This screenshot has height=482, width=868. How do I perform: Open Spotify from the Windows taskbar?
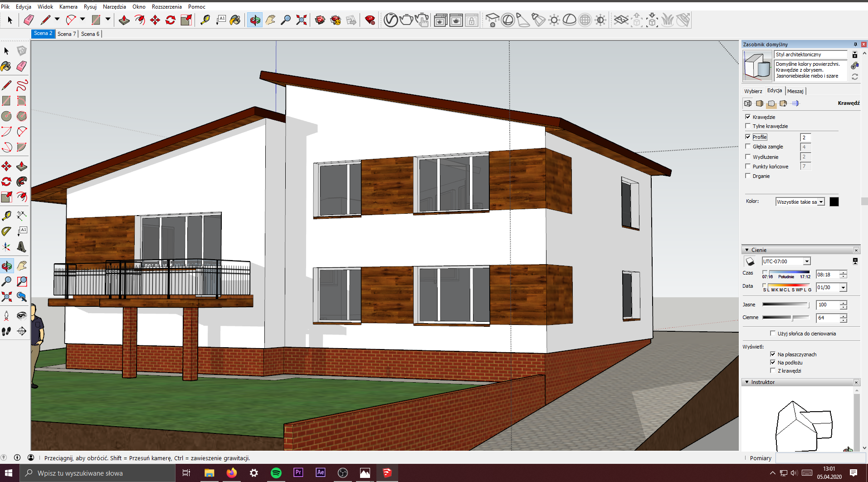(x=276, y=472)
